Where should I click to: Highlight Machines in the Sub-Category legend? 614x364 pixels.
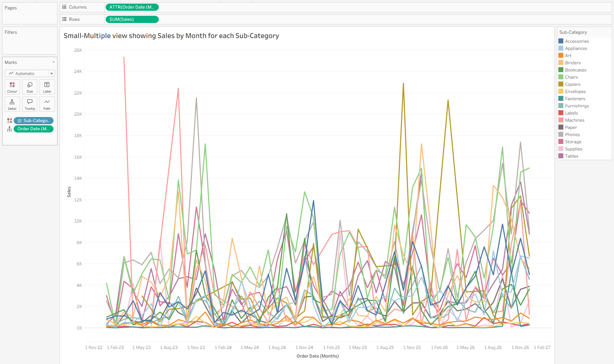(574, 120)
